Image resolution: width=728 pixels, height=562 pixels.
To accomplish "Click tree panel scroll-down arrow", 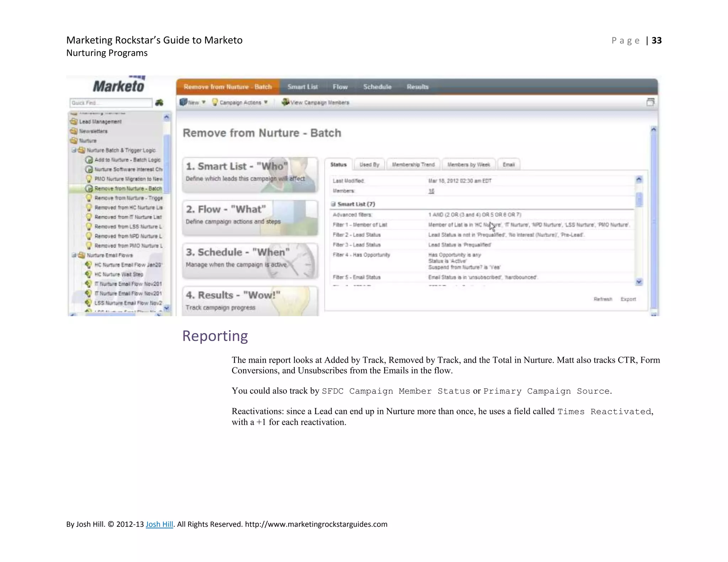I will coord(167,308).
